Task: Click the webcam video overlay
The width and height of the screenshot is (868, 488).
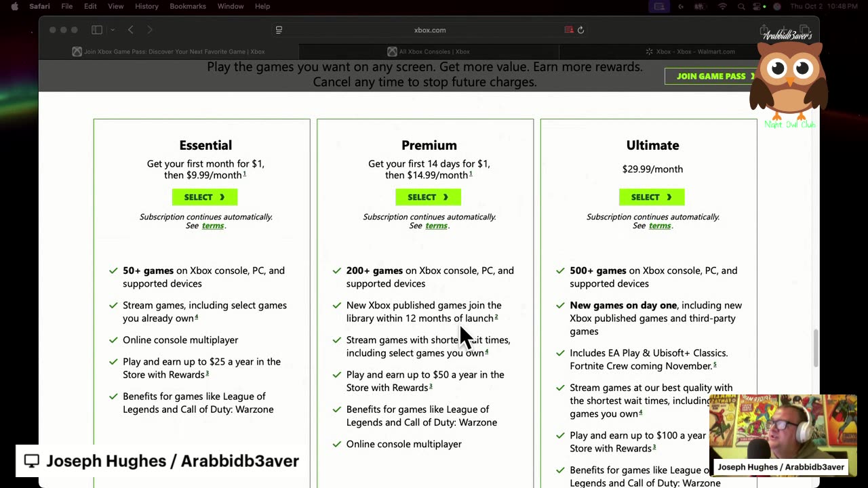Action: [783, 434]
